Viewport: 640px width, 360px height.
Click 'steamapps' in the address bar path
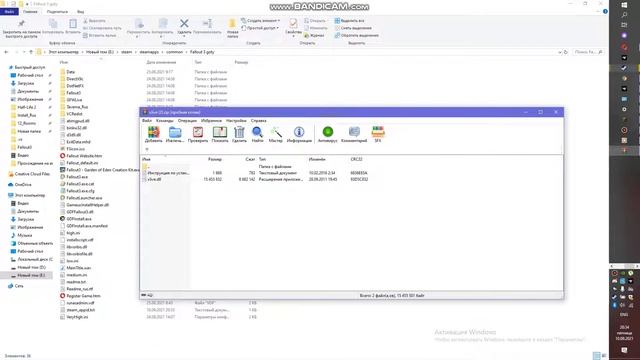tap(149, 52)
